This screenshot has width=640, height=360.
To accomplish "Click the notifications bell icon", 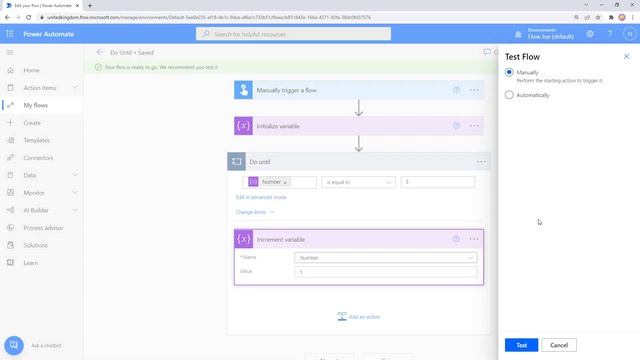I will click(518, 34).
